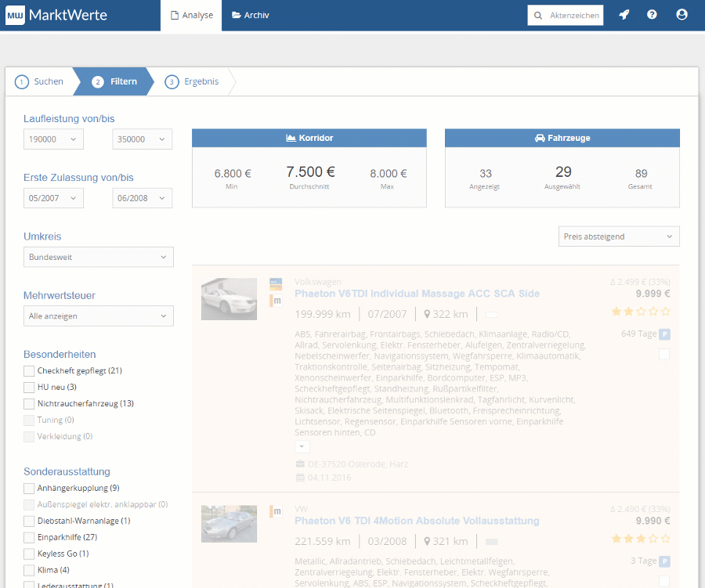
Task: Open Laufleistung minimum dropdown 190000
Action: point(53,139)
